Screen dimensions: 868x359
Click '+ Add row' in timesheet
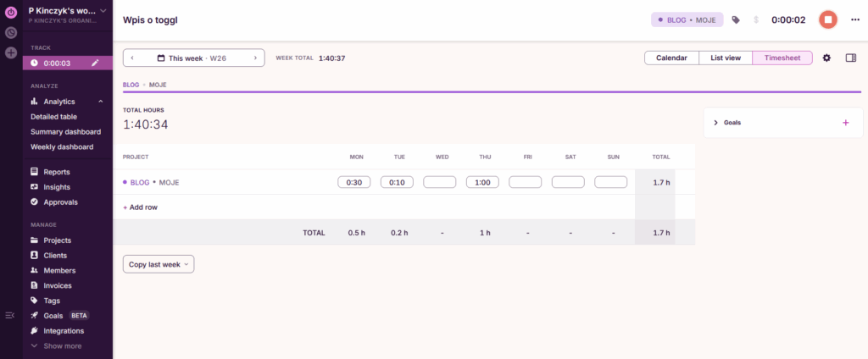[x=141, y=207]
